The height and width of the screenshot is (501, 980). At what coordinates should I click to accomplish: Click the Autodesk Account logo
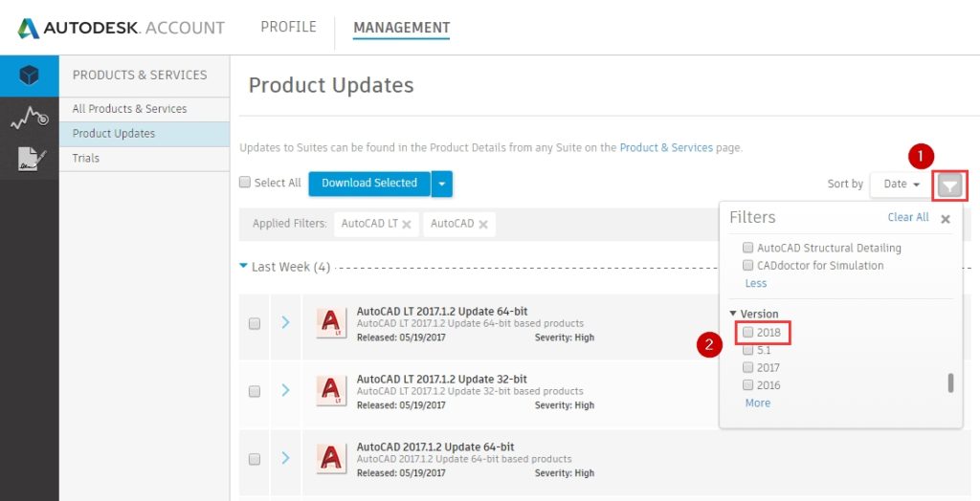(121, 28)
